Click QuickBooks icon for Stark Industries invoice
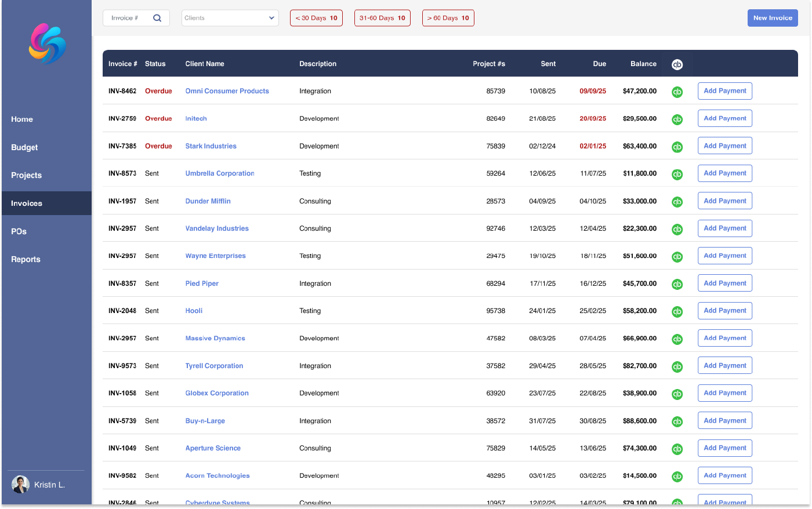The width and height of the screenshot is (812, 509). click(677, 147)
